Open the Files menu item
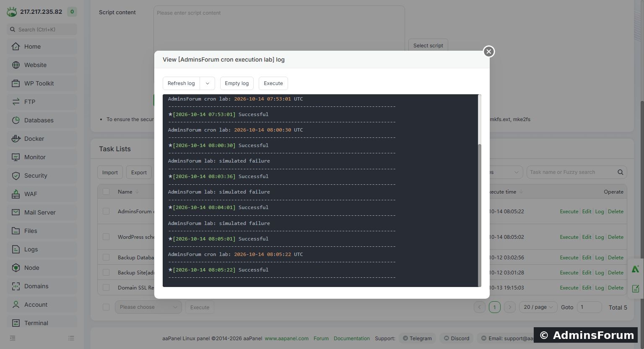 [42, 231]
